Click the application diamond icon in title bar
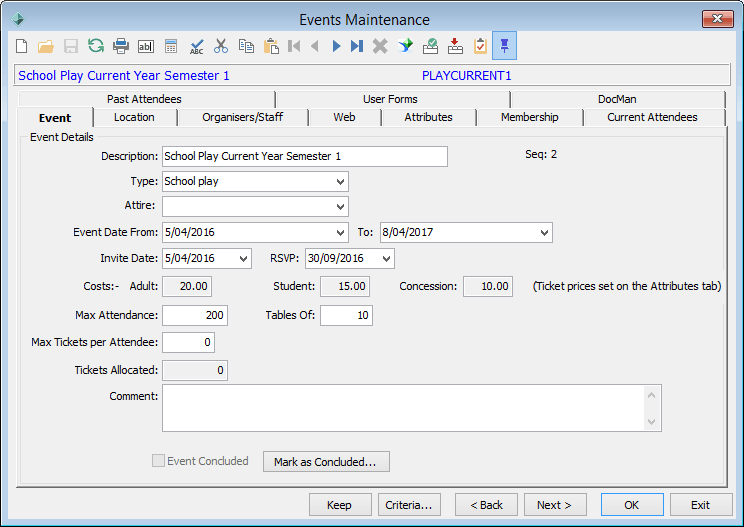This screenshot has height=527, width=744. coord(18,19)
